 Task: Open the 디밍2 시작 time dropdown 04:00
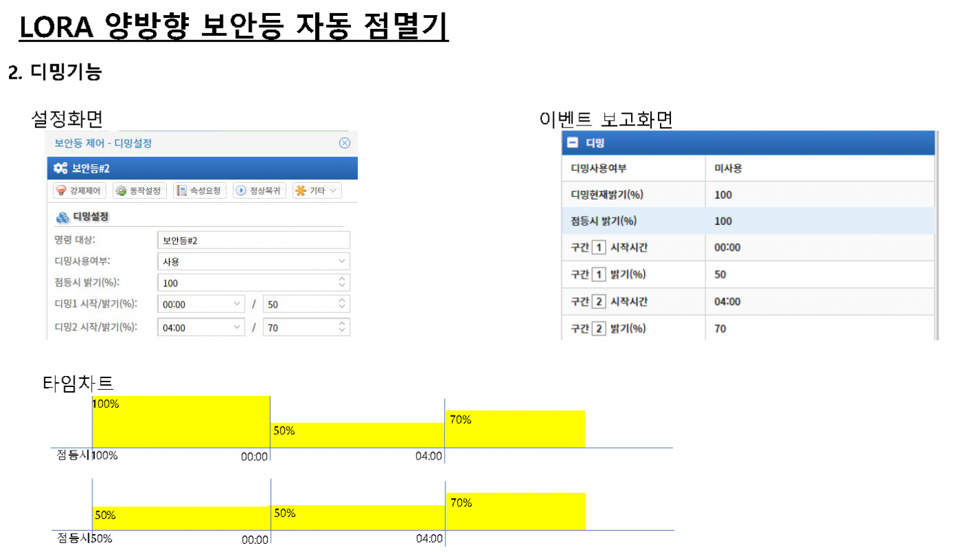pos(201,327)
